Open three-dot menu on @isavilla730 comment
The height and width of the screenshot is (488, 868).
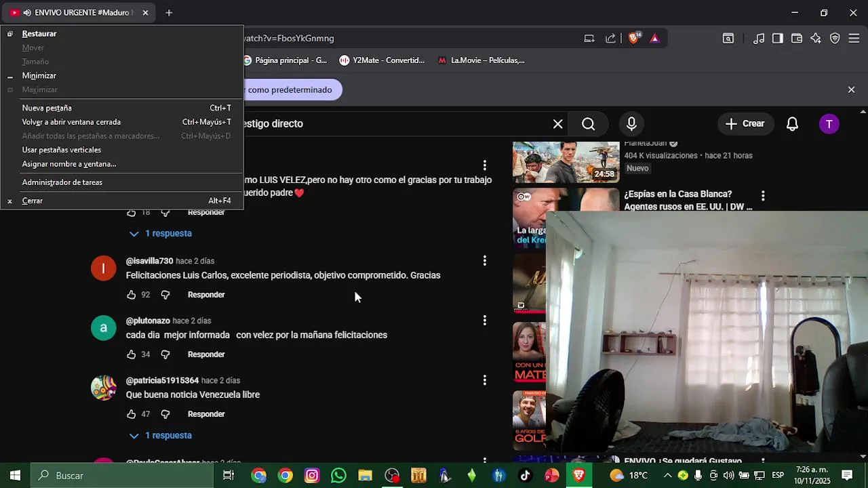(484, 261)
